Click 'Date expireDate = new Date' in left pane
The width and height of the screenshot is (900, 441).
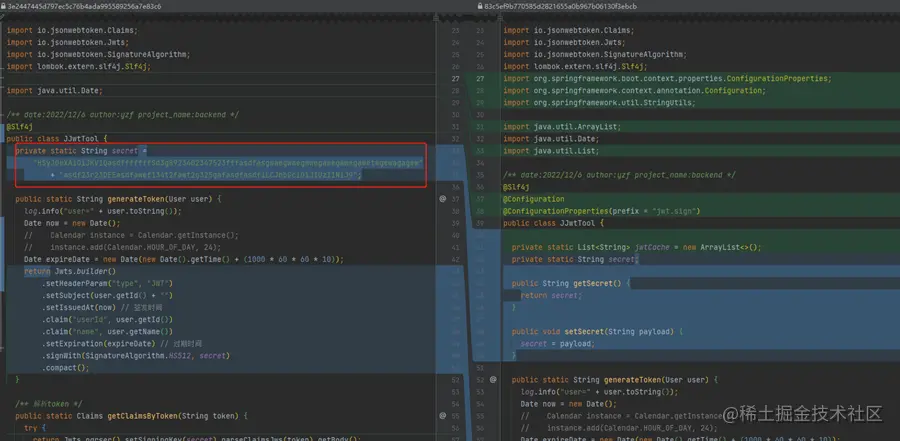[184, 260]
